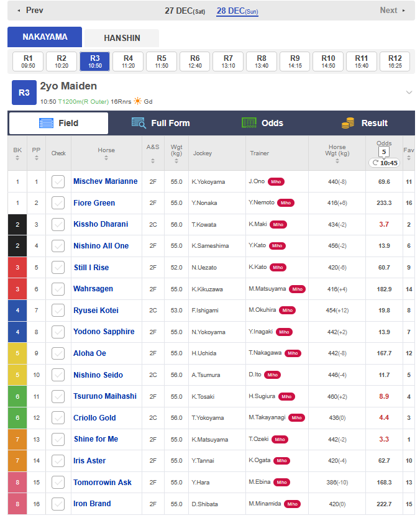The height and width of the screenshot is (518, 420).
Task: Click the Miho badge next to J.Ono
Action: pyautogui.click(x=276, y=182)
